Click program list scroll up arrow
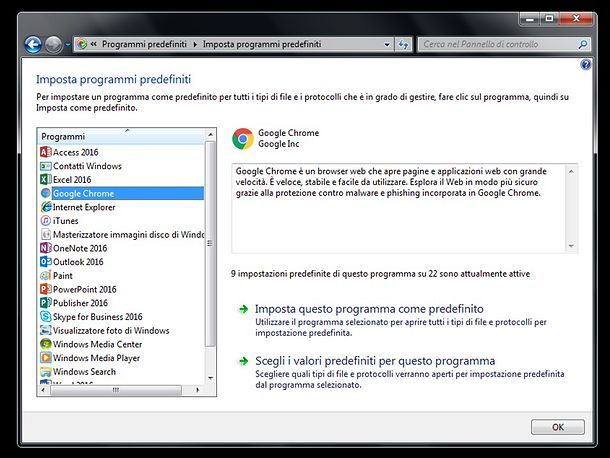This screenshot has width=610, height=458. [x=210, y=135]
